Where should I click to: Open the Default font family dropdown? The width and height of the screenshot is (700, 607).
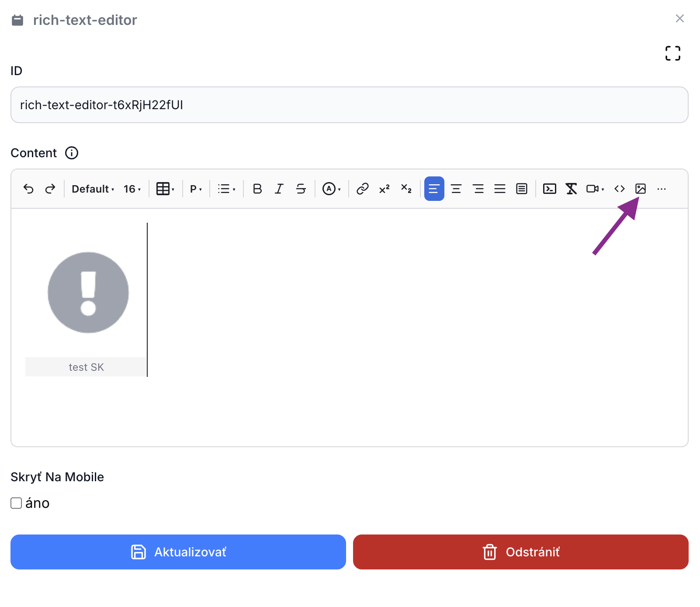pyautogui.click(x=93, y=189)
